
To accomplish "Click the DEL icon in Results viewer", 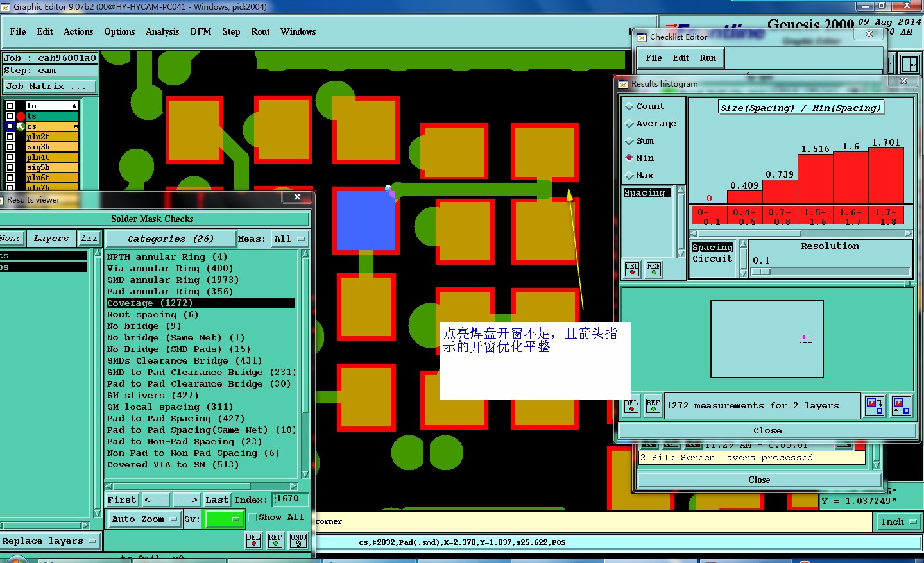I will (253, 541).
